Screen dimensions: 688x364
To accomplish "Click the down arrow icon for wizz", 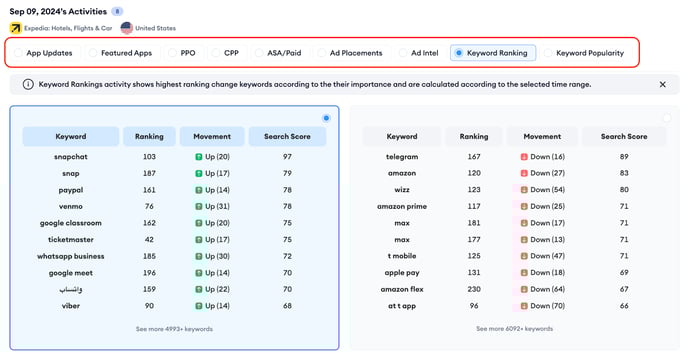I will pos(524,190).
